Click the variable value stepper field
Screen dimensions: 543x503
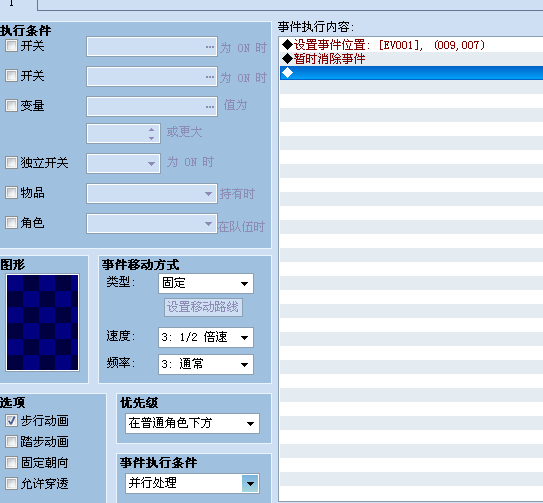[x=123, y=133]
